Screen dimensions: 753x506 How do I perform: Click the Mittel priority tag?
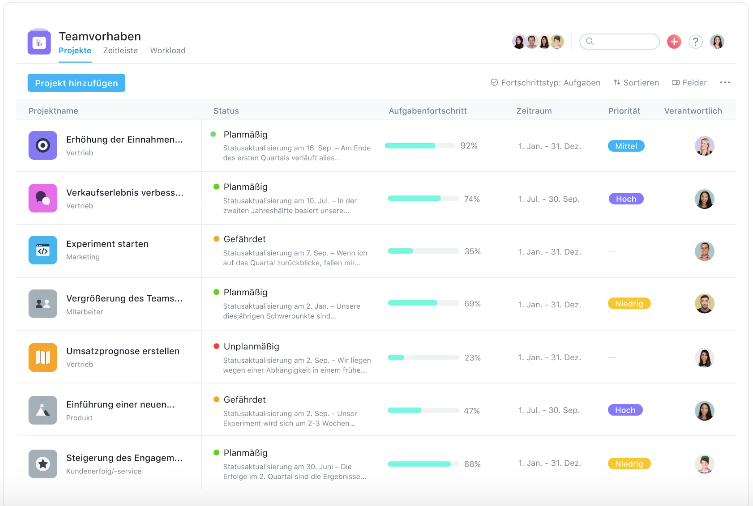click(626, 146)
